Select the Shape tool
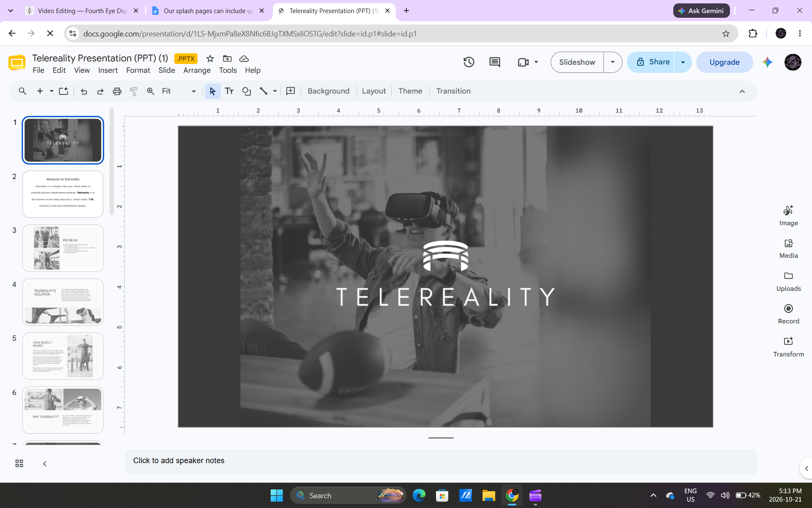This screenshot has height=508, width=812. pos(247,91)
